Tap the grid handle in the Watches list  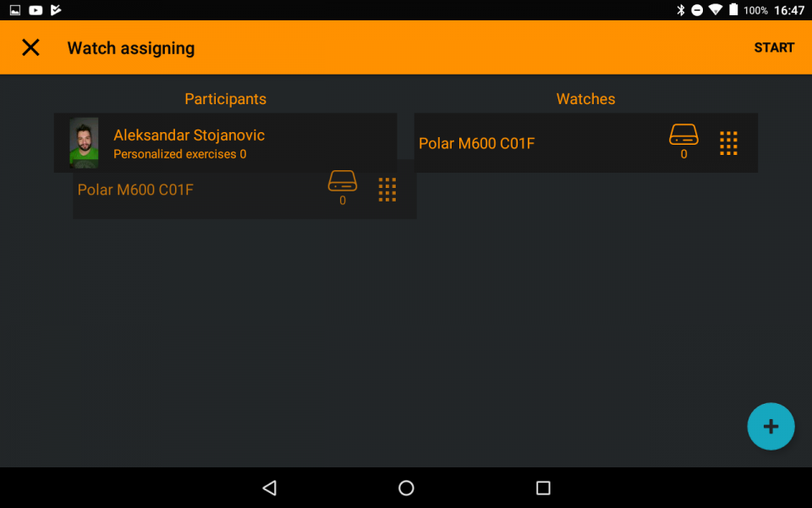point(728,143)
